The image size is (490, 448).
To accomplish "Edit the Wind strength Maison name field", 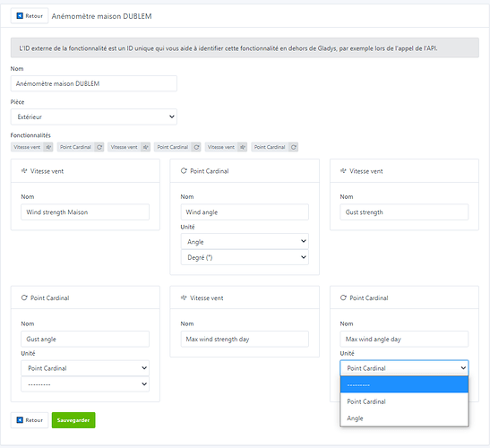I will (85, 212).
